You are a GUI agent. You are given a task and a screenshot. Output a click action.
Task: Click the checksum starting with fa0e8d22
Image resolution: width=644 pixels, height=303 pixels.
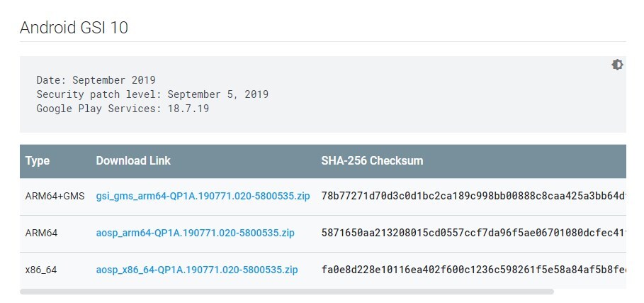(473, 270)
